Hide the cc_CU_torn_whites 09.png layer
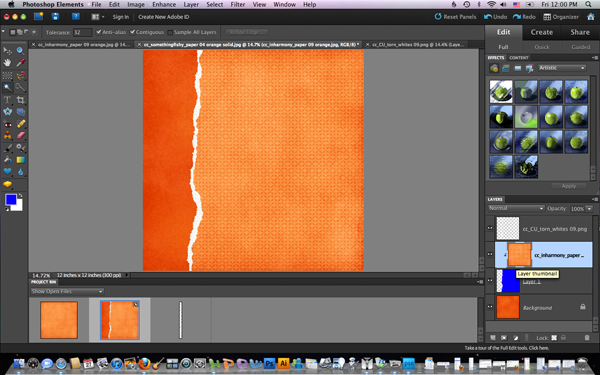This screenshot has width=600, height=375. pos(490,228)
